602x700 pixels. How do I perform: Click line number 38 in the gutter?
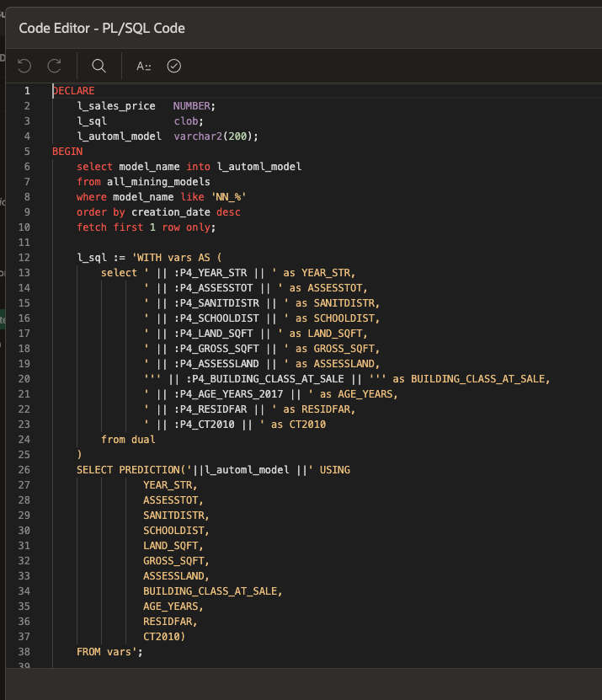pos(24,652)
